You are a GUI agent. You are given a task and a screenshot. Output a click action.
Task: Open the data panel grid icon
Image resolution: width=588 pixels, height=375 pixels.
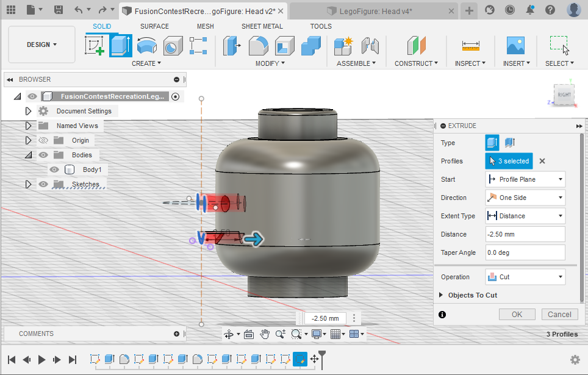click(11, 10)
